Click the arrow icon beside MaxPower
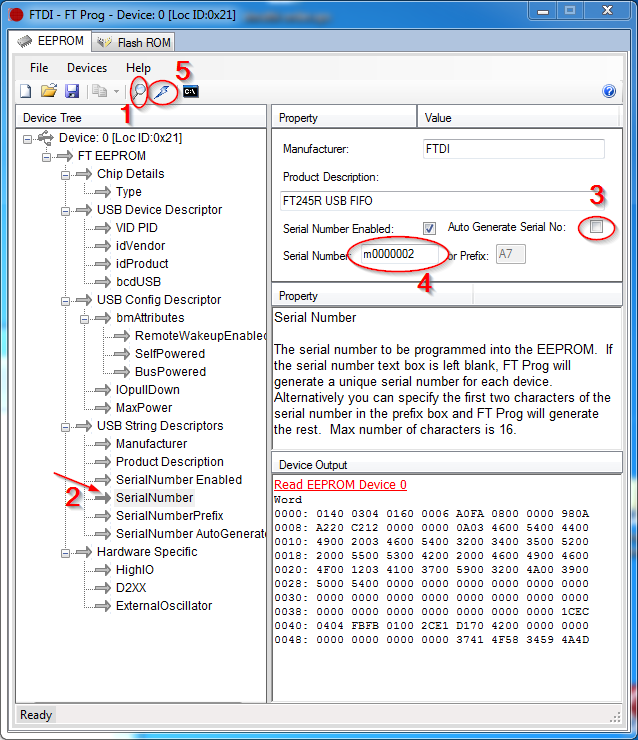Viewport: 638px width, 740px height. tap(102, 407)
